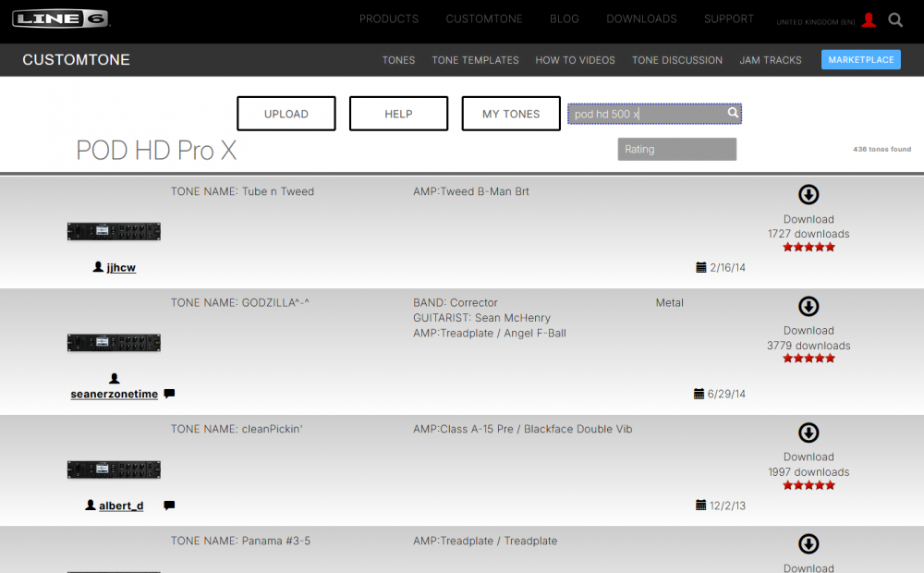The image size is (924, 573).
Task: Open Tone Discussion
Action: pyautogui.click(x=676, y=60)
